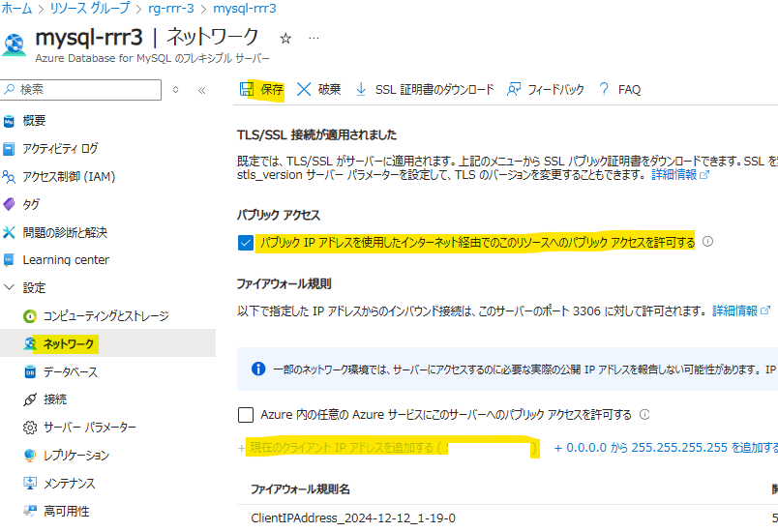Click the アクセス制御 (IAM) icon

click(x=9, y=176)
